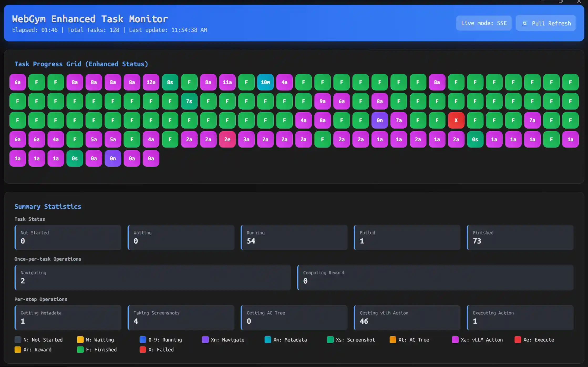This screenshot has height=367, width=588.
Task: Select the teal 10m metadata task tile
Action: click(x=265, y=82)
